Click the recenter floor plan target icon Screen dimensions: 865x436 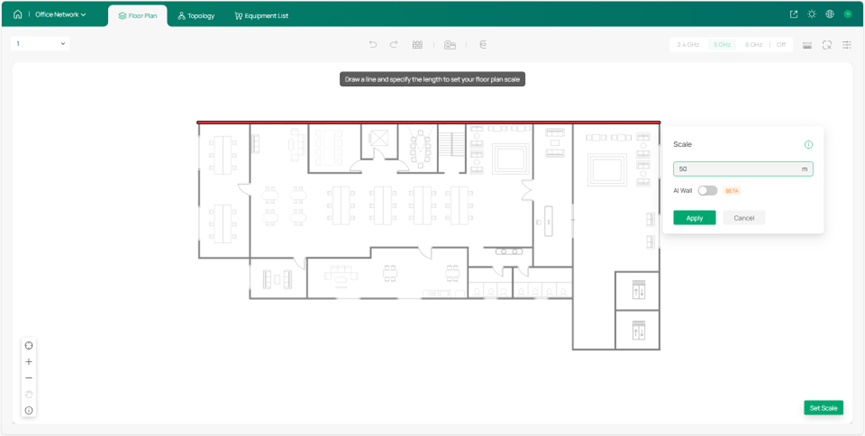29,346
